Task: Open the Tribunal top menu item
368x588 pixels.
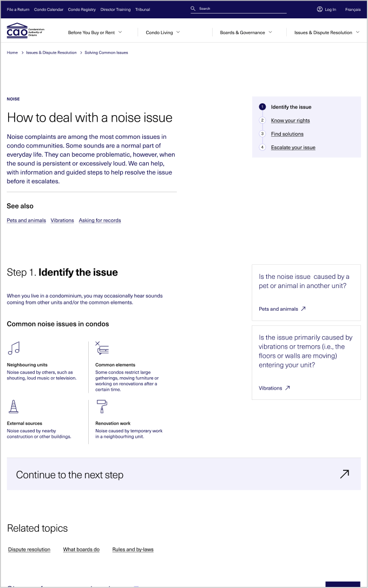Action: coord(143,9)
